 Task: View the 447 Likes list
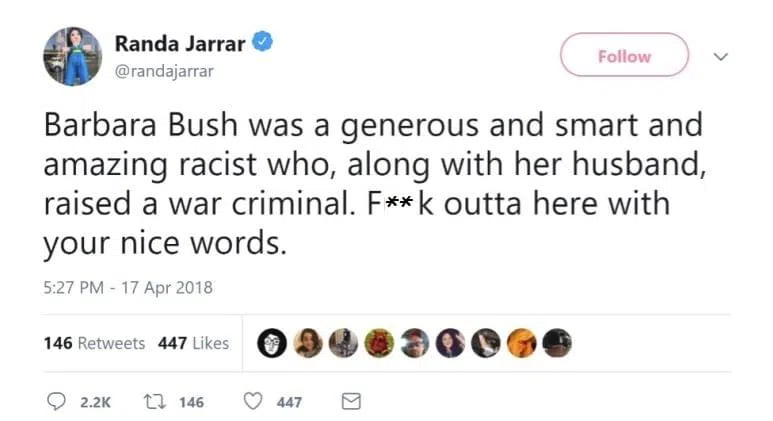[x=193, y=343]
